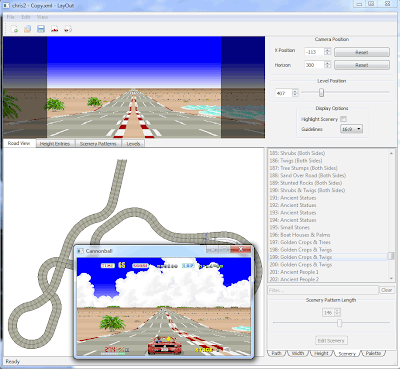The image size is (400, 369).
Task: Open the File menu
Action: tap(10, 17)
